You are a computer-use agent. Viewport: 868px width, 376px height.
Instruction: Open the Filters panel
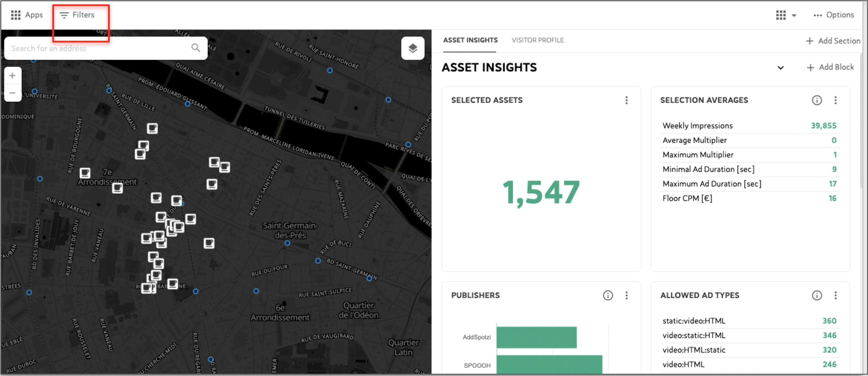[77, 15]
